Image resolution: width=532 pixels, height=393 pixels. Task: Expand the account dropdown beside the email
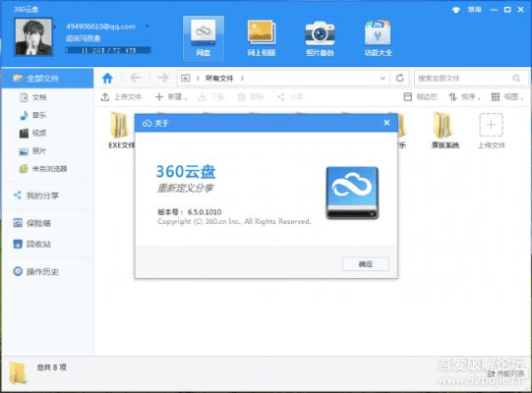pos(147,27)
